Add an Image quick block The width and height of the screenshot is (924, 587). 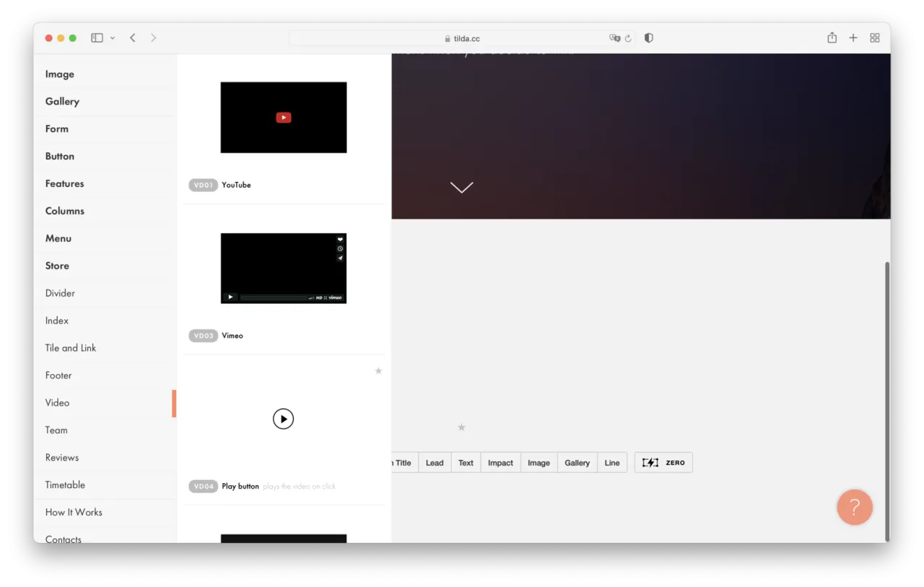[x=539, y=464]
